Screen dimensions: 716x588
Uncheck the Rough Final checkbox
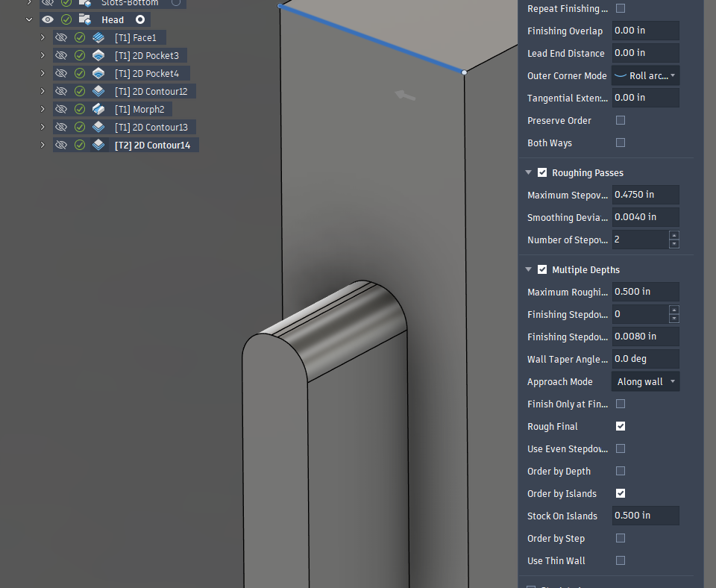pyautogui.click(x=620, y=426)
